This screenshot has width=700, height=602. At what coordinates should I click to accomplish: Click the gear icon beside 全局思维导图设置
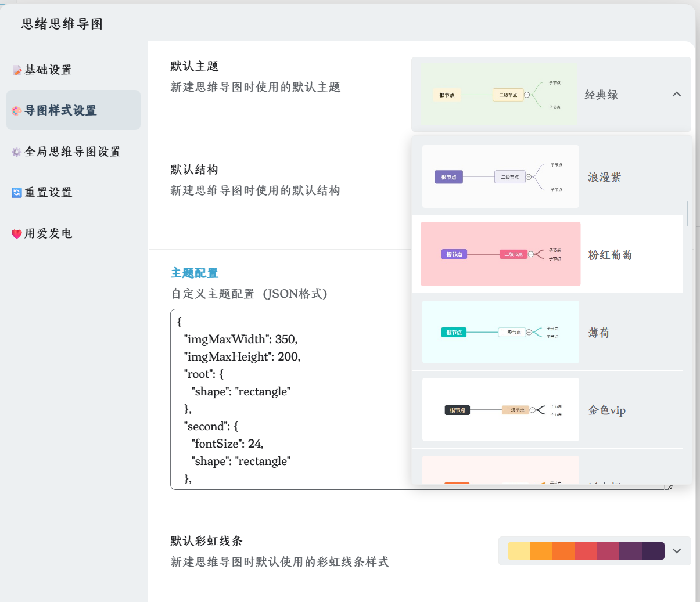[x=17, y=152]
